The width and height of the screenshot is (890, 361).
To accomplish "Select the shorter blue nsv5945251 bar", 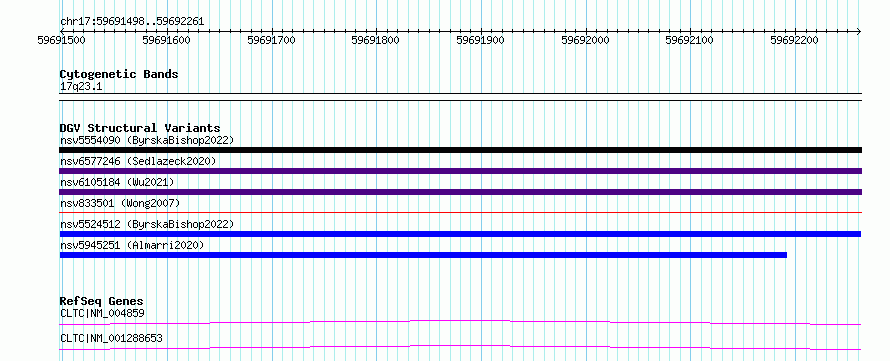I will 423,255.
